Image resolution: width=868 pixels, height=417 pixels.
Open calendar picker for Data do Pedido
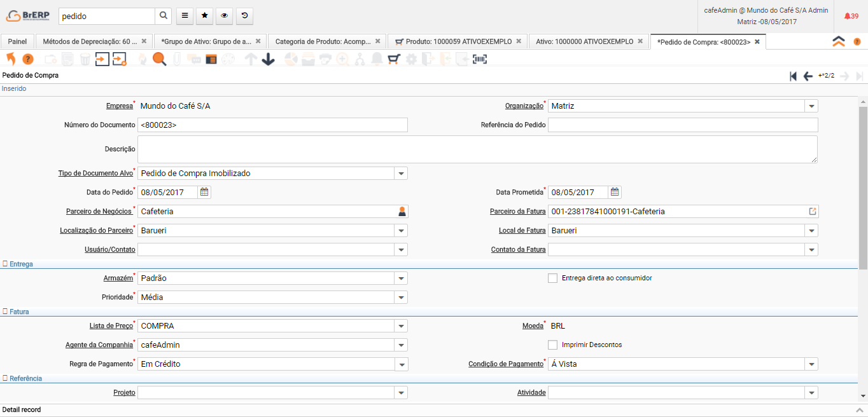coord(204,192)
